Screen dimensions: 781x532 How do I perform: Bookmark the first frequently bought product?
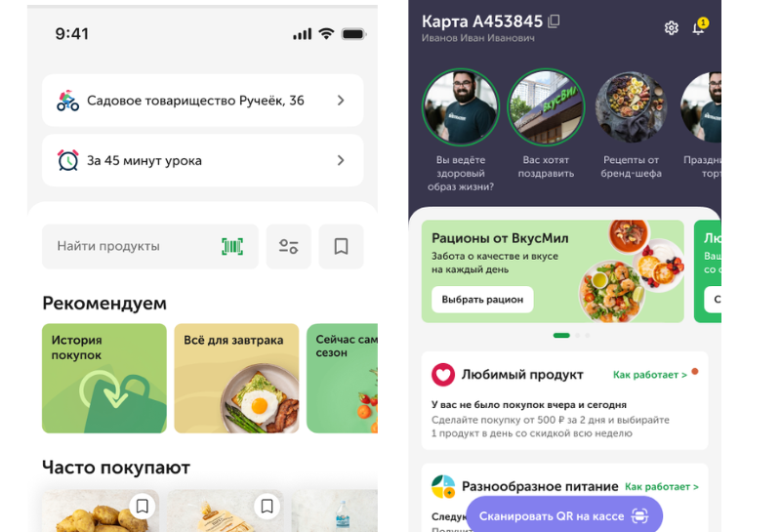coord(143,506)
